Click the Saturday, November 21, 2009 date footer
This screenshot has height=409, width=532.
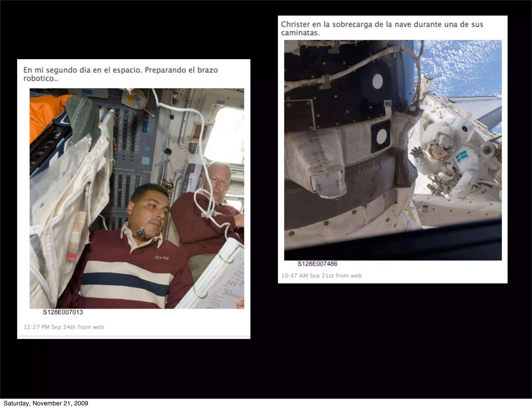(46, 403)
